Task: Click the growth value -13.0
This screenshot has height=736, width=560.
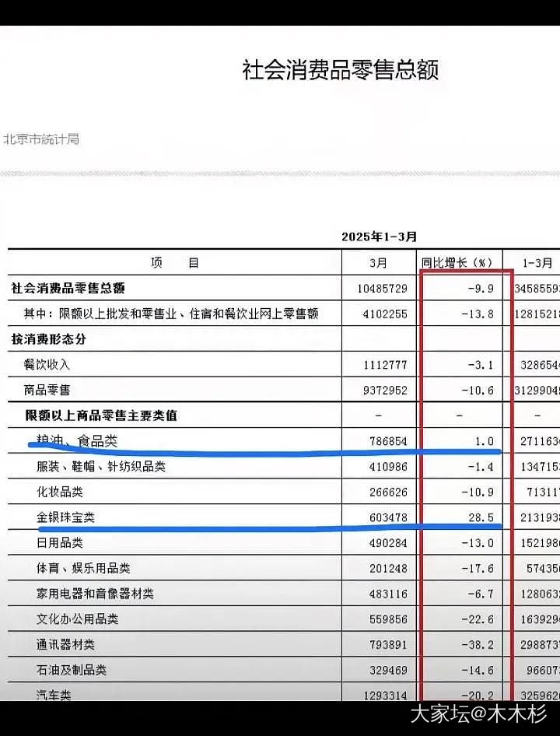Action: (478, 543)
